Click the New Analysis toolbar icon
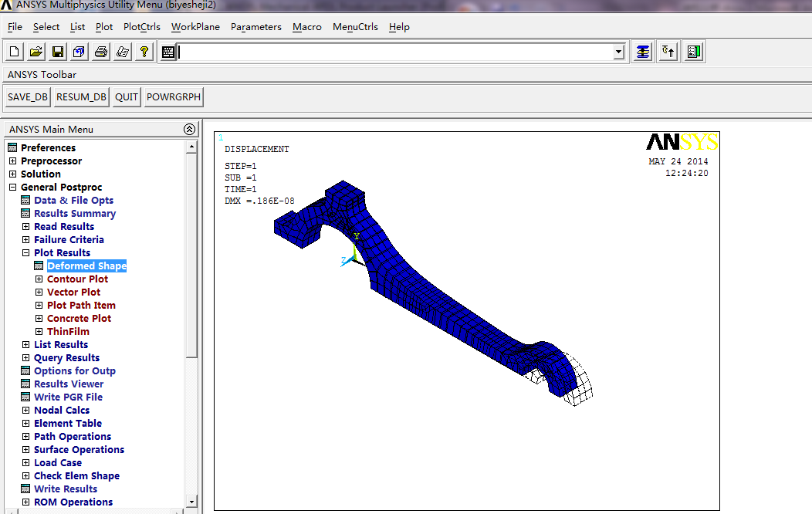 coord(15,52)
